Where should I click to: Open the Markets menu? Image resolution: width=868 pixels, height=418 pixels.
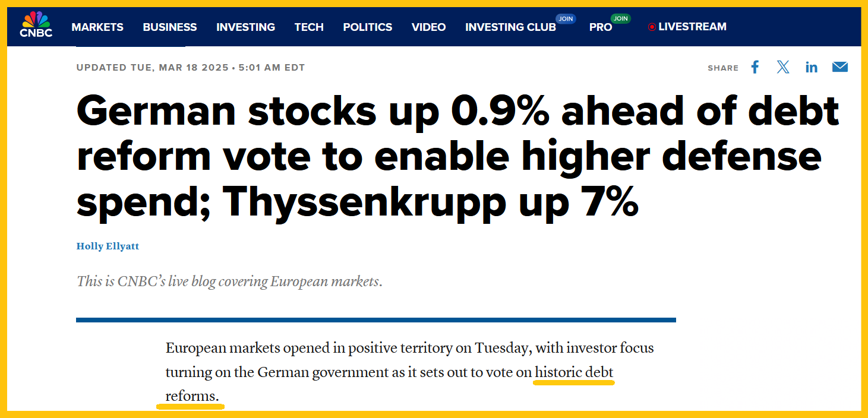tap(97, 27)
